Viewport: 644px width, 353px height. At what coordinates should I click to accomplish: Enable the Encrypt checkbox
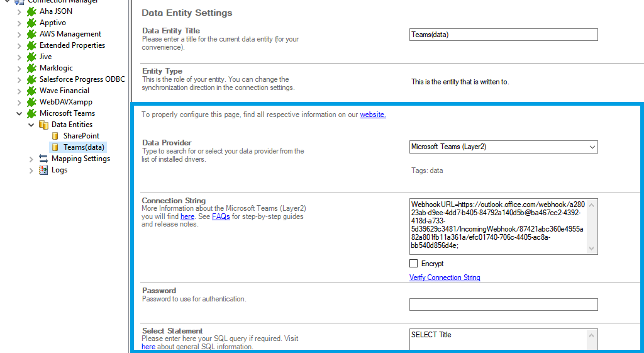pyautogui.click(x=414, y=264)
